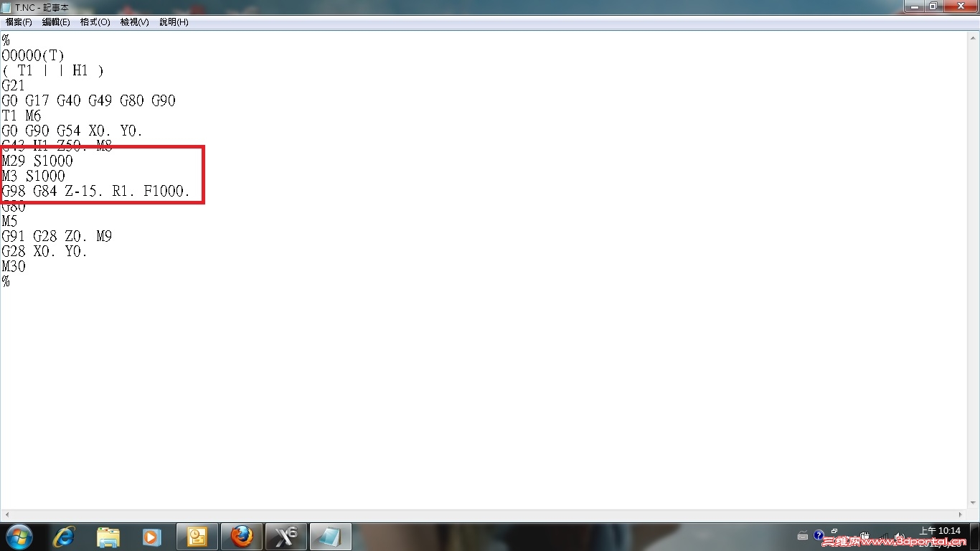
Task: Click line O0000(T) in the editor
Action: click(x=33, y=55)
